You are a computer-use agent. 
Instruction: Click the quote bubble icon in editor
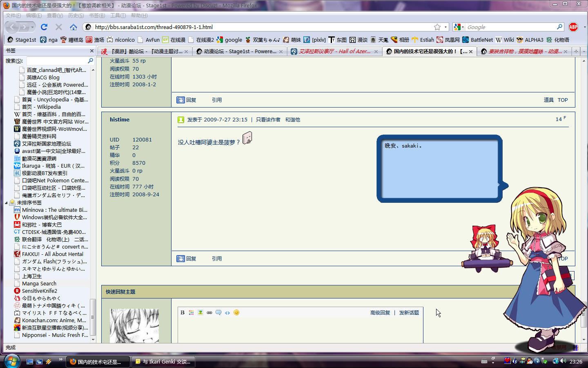tap(218, 312)
